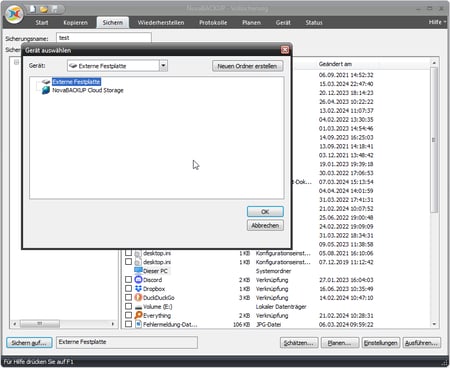Open the Gerät tab

(x=283, y=22)
